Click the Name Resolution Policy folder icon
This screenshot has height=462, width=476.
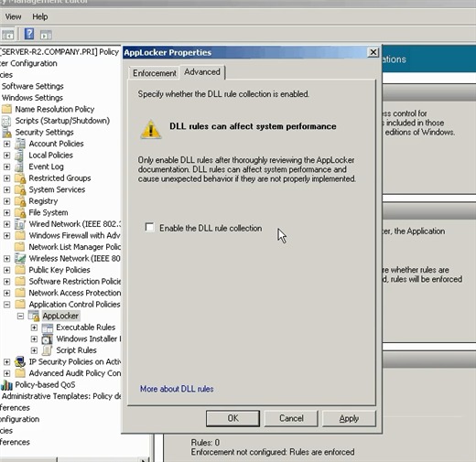click(6, 109)
